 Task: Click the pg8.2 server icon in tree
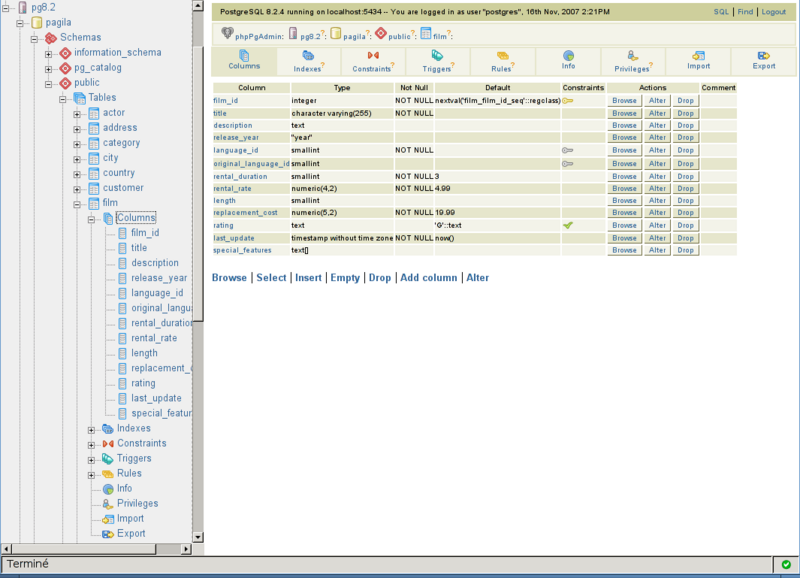pyautogui.click(x=22, y=7)
